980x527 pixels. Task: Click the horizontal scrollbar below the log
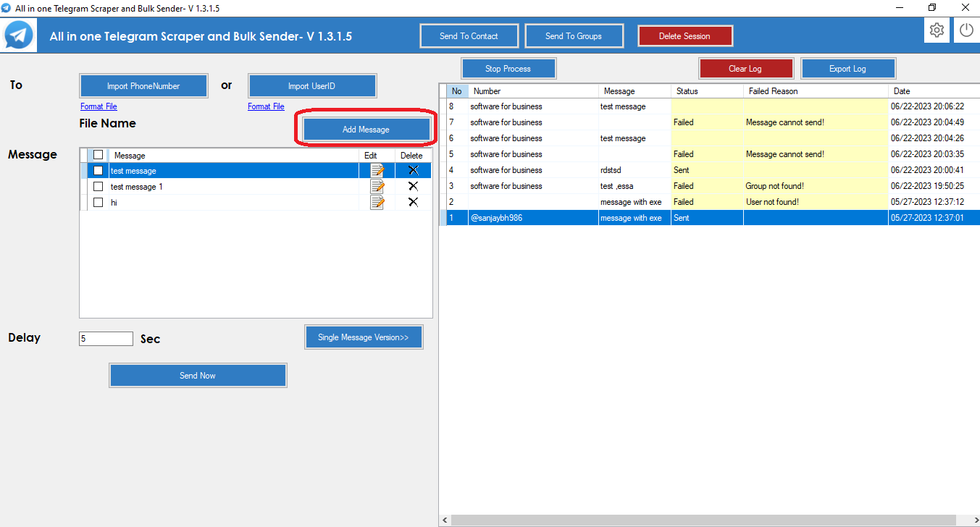click(710, 520)
